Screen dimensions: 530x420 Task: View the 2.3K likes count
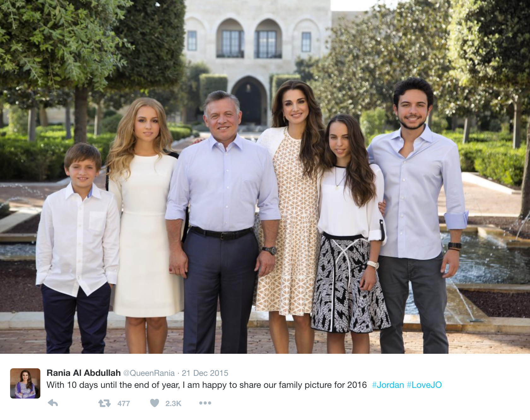(173, 404)
